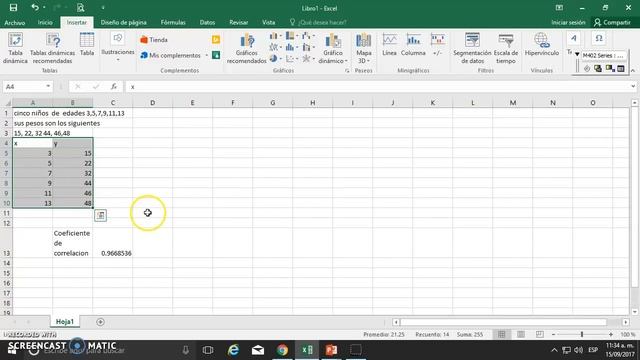Insert a column or bar chart
The height and width of the screenshot is (360, 640).
[x=276, y=36]
